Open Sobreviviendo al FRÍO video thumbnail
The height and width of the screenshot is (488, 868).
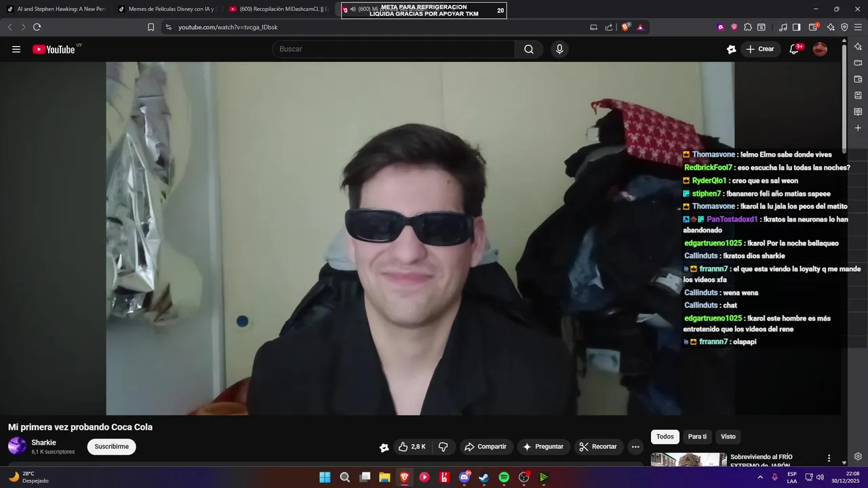click(x=688, y=460)
